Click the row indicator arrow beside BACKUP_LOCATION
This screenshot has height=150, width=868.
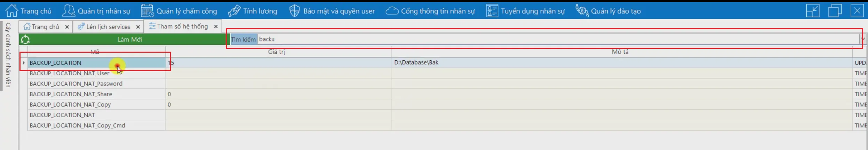coord(24,63)
